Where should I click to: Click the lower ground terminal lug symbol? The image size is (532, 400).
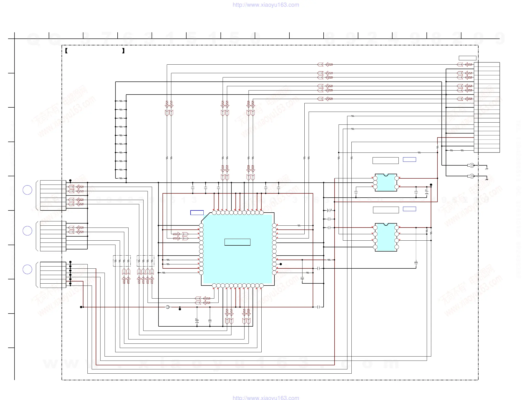click(x=471, y=176)
